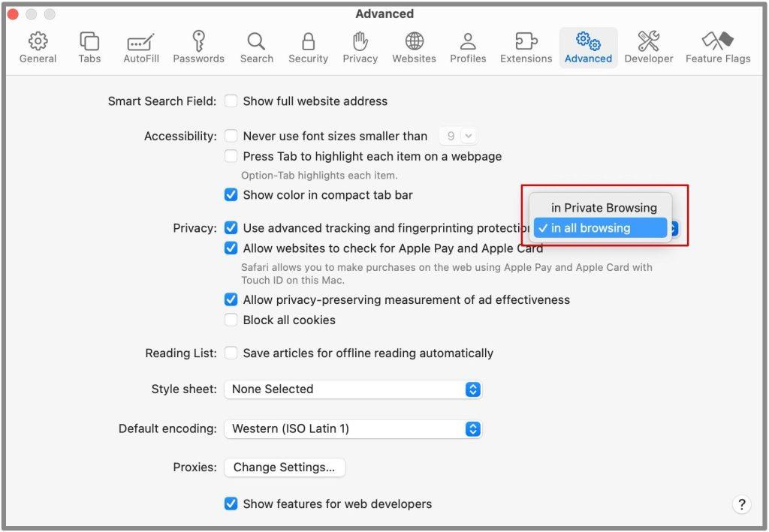Close the Advanced settings window
The width and height of the screenshot is (769, 532).
click(x=13, y=14)
